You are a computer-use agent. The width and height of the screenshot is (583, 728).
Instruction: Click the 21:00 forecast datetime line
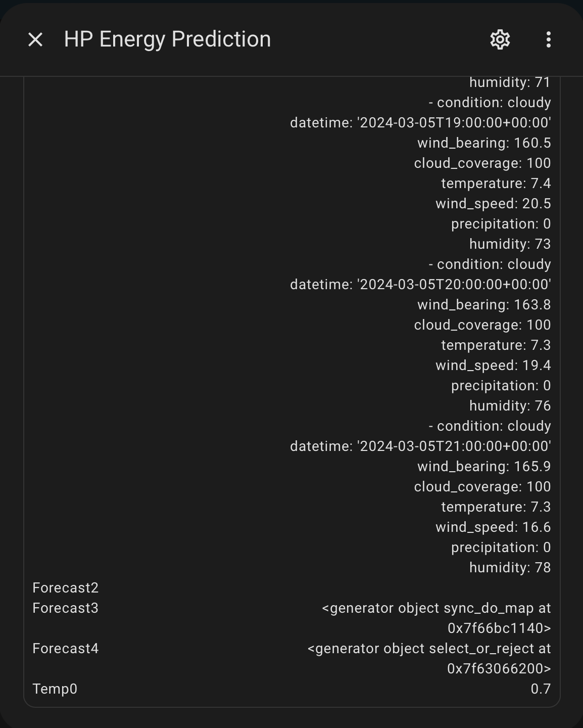(x=420, y=446)
